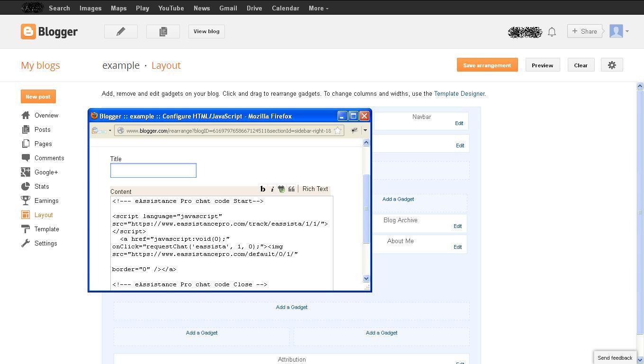Open News in the Google bar

[201, 8]
